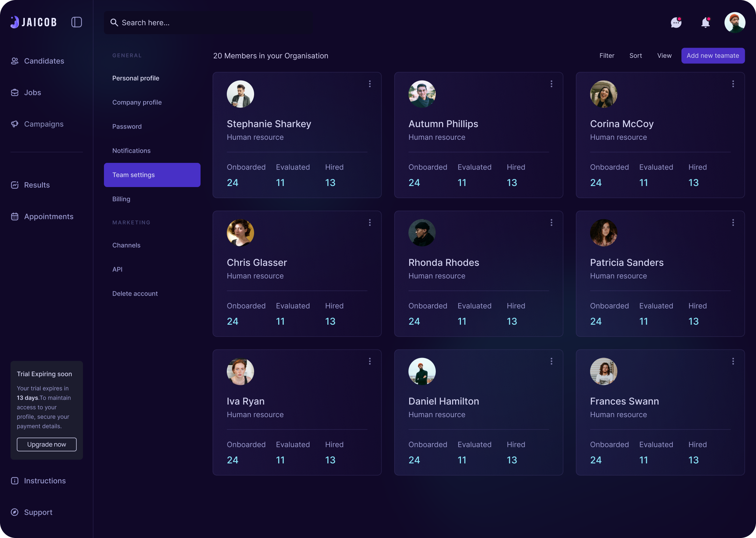This screenshot has width=756, height=538.
Task: Select the Jobs briefcase icon
Action: pos(15,92)
